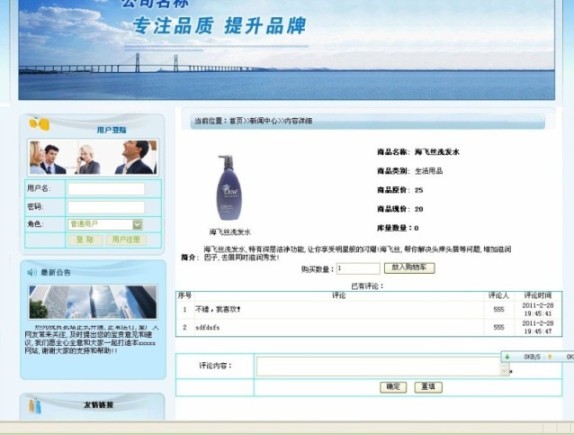Click the 商品类别 value 生活用品

click(x=429, y=171)
